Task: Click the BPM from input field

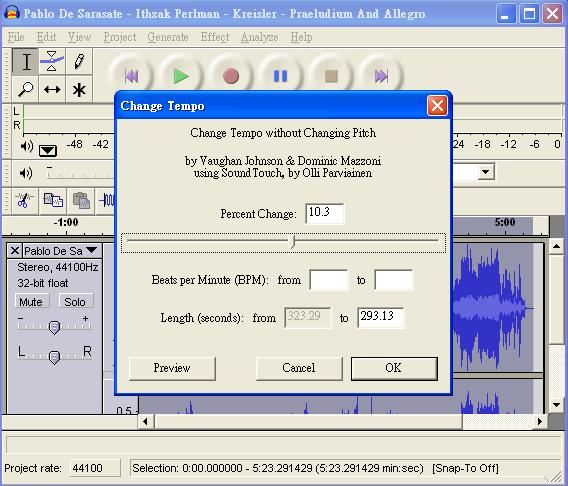Action: point(329,280)
